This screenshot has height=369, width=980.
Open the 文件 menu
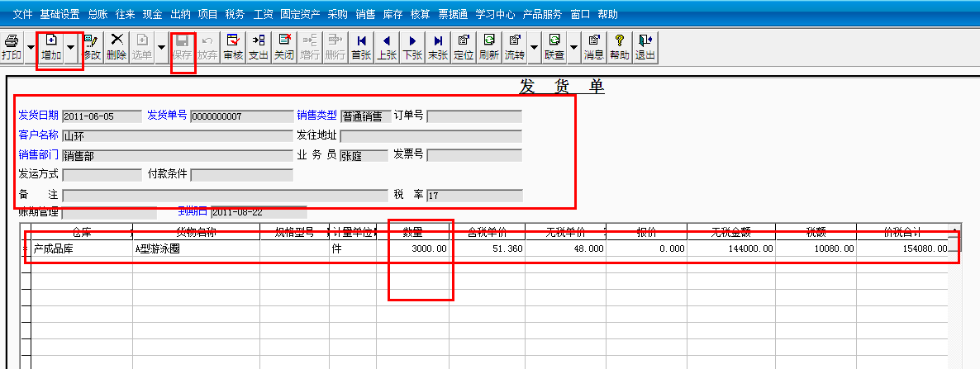coord(22,14)
